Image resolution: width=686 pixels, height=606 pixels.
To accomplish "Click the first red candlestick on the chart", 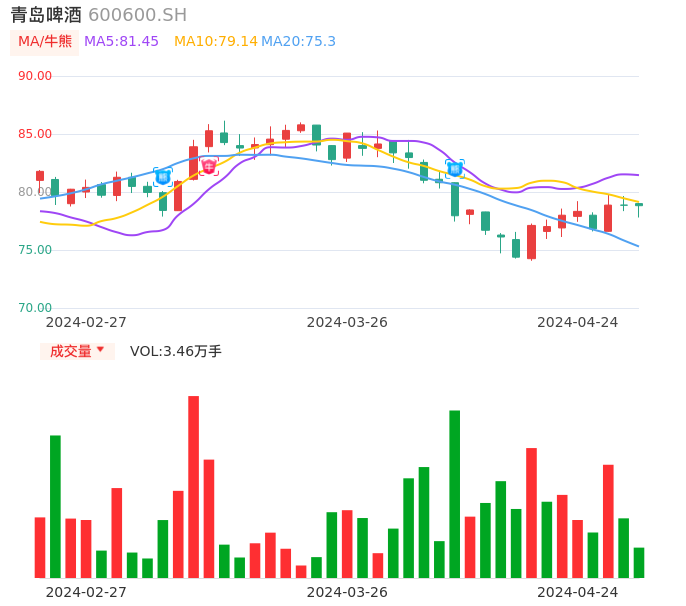I will pos(40,176).
